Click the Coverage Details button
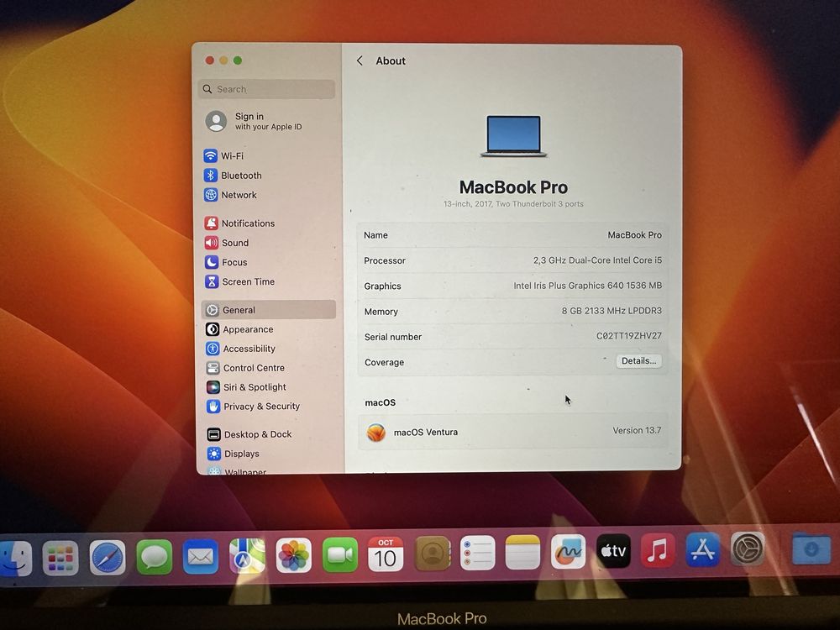Image resolution: width=840 pixels, height=630 pixels. pyautogui.click(x=638, y=360)
